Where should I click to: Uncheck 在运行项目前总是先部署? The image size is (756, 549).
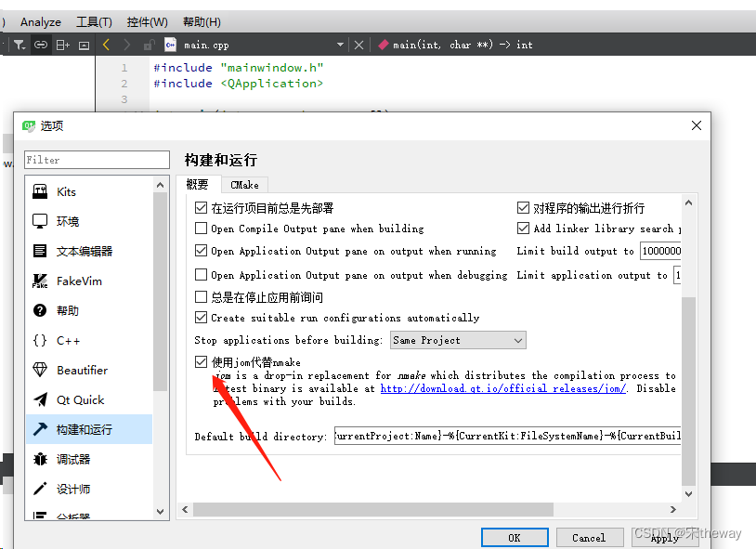(202, 207)
